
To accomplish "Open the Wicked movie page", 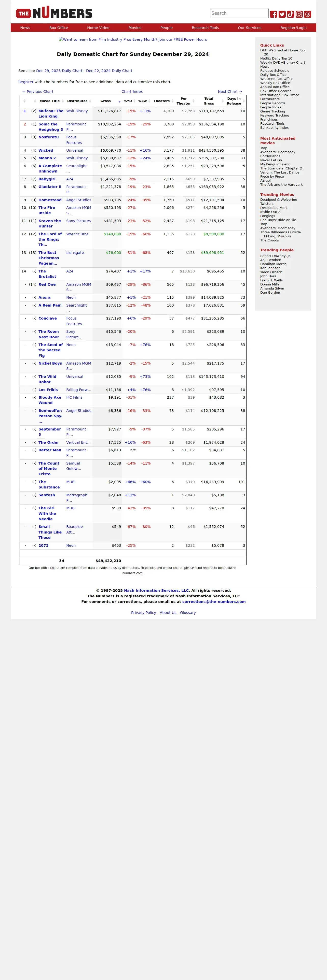I will tap(46, 150).
